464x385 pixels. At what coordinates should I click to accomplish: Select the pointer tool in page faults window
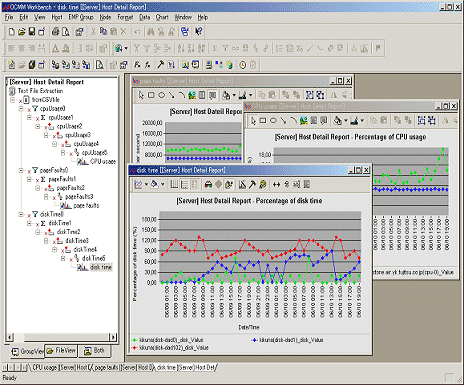pyautogui.click(x=141, y=95)
